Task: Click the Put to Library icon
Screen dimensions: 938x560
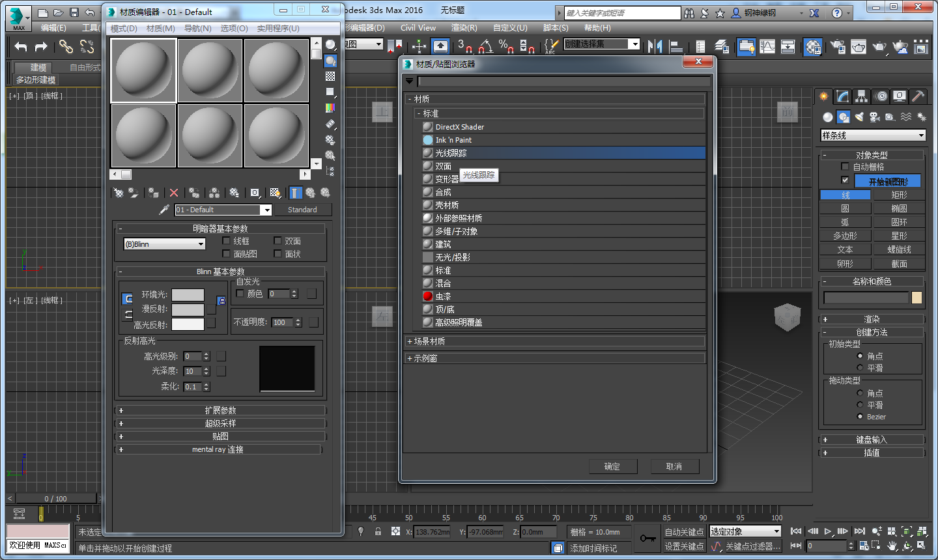Action: point(234,193)
